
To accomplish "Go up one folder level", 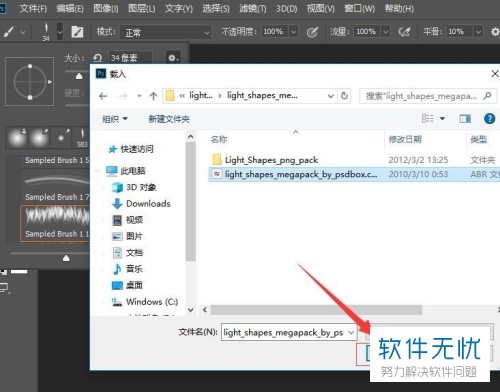I will pyautogui.click(x=153, y=96).
